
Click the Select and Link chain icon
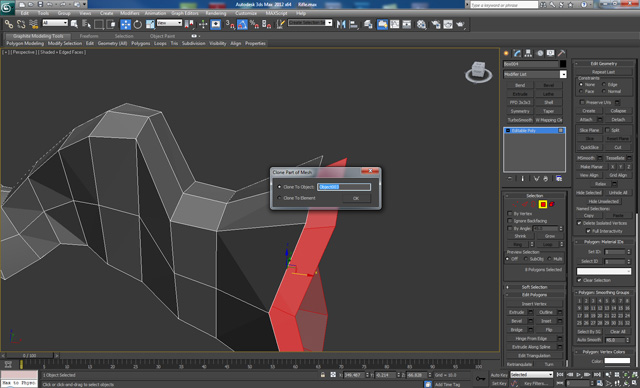tap(9, 24)
